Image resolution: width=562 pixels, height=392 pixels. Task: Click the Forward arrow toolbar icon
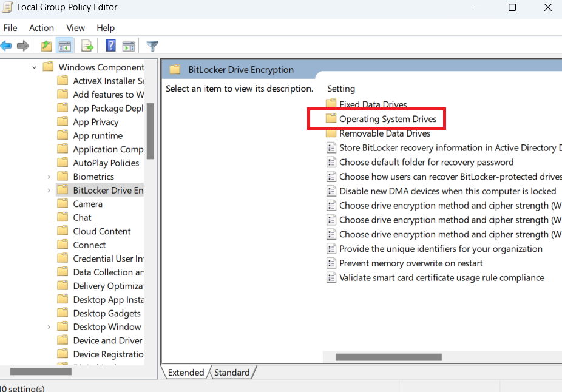tap(23, 46)
